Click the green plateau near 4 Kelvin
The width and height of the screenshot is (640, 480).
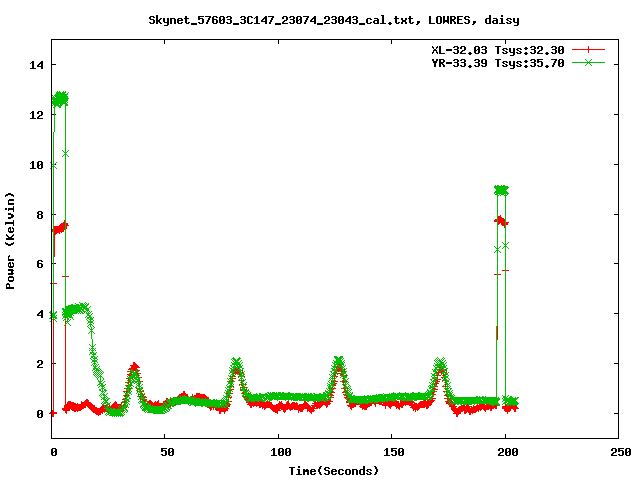(x=76, y=310)
